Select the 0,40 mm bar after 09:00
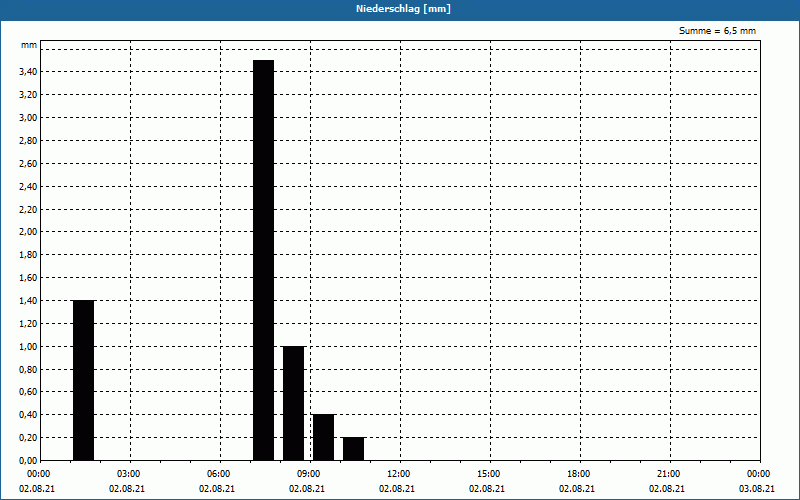Viewport: 800px width, 500px height. 323,437
